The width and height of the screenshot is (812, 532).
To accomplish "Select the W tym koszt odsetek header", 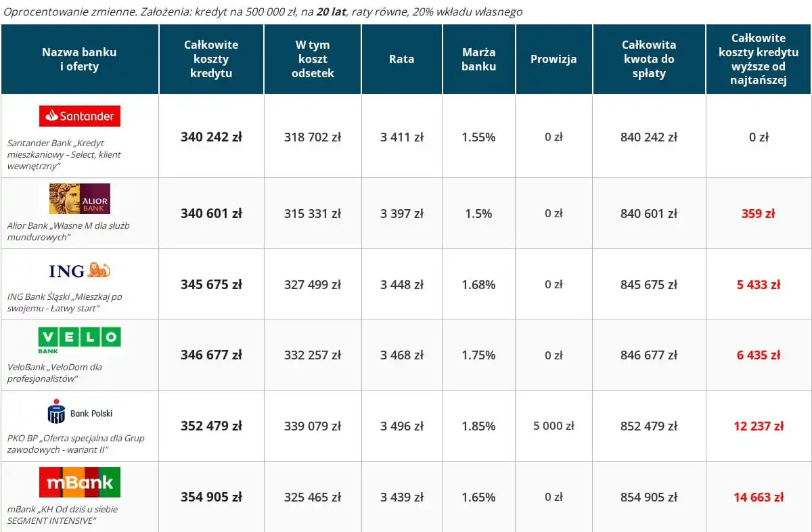I will click(313, 59).
